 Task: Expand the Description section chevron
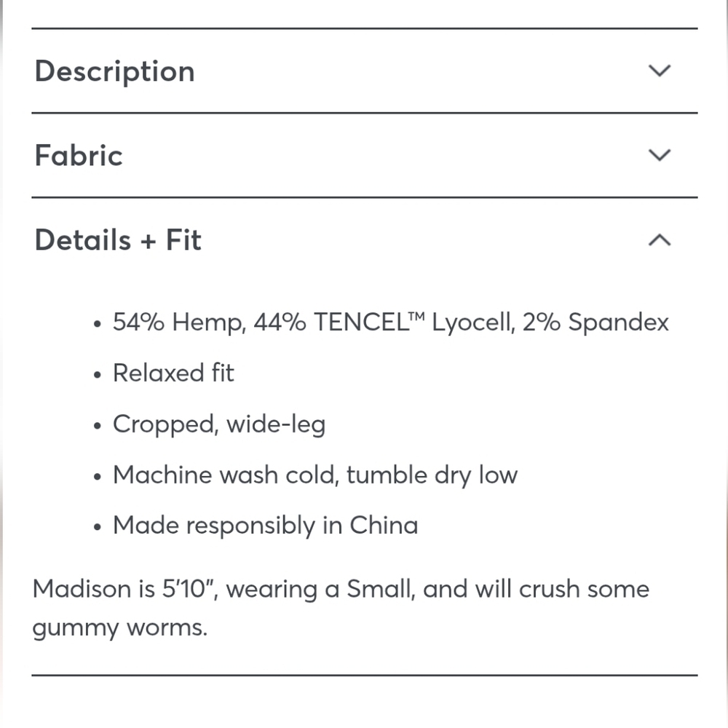pos(660,71)
